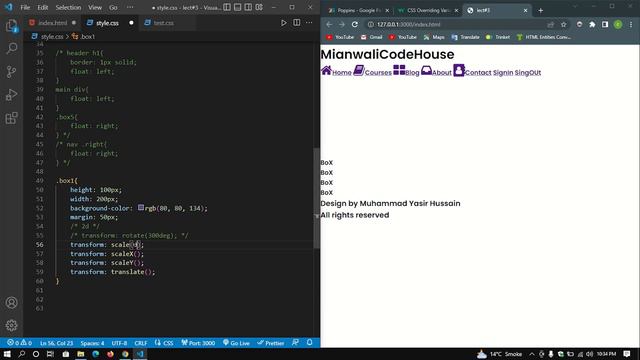Open the Run and Debug view
Viewport: 640px width, 360px height.
click(11, 95)
